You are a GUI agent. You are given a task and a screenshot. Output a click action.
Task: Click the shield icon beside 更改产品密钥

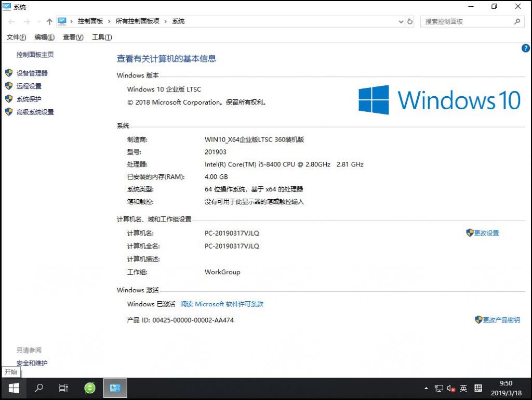point(478,319)
